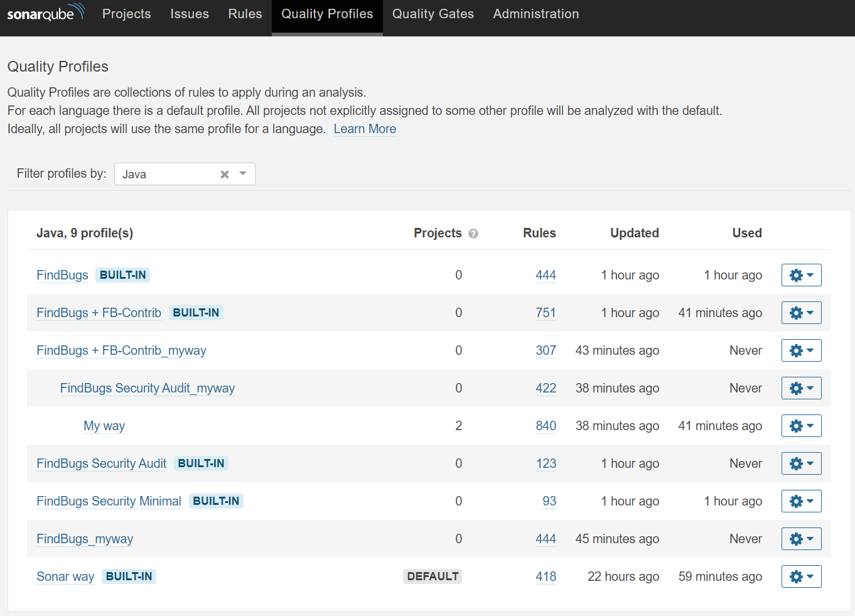Open gear actions menu for FindBugs_myway profile
Image resolution: width=855 pixels, height=616 pixels.
tap(801, 539)
